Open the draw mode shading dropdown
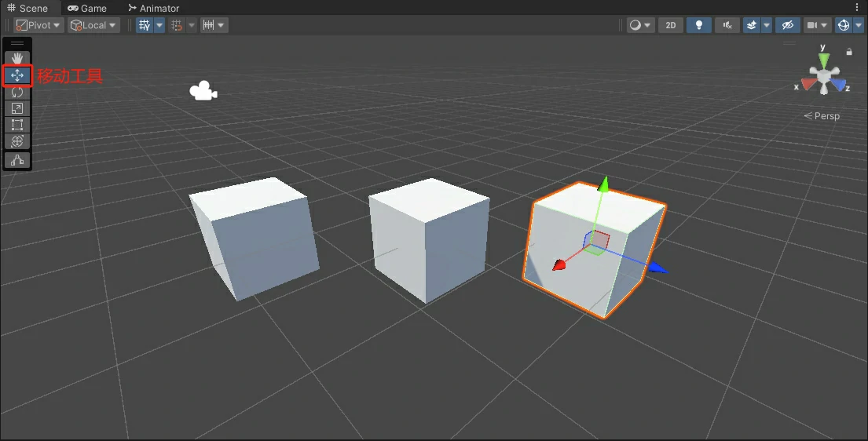The image size is (868, 441). [x=640, y=25]
